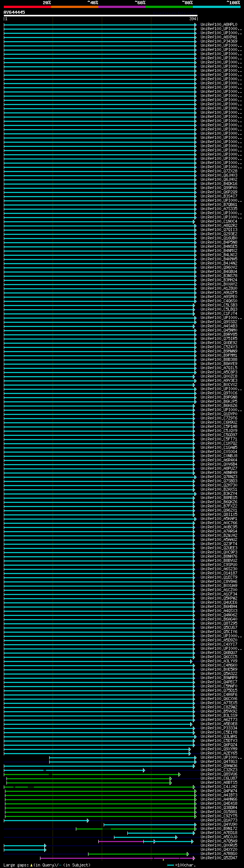The height and width of the screenshot is (868, 244).
Task: Open hit UniRef100_B5VK92
Action: (x=219, y=712)
